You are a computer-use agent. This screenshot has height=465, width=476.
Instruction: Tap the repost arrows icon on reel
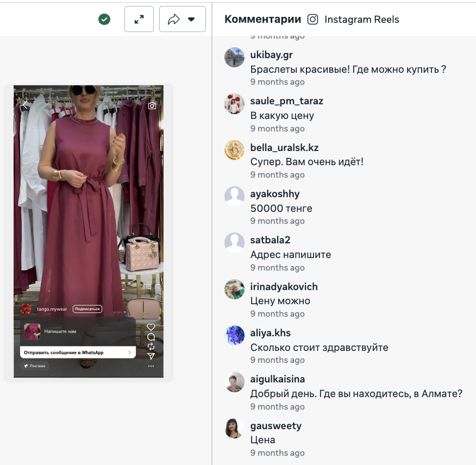tap(151, 347)
